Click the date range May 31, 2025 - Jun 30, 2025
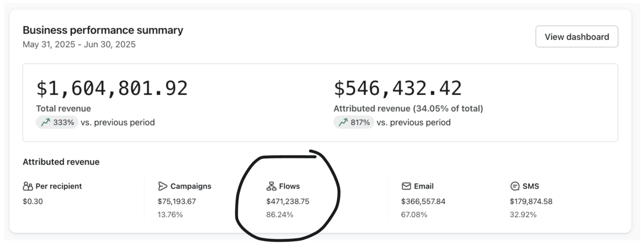Image resolution: width=644 pixels, height=247 pixels. pyautogui.click(x=79, y=44)
